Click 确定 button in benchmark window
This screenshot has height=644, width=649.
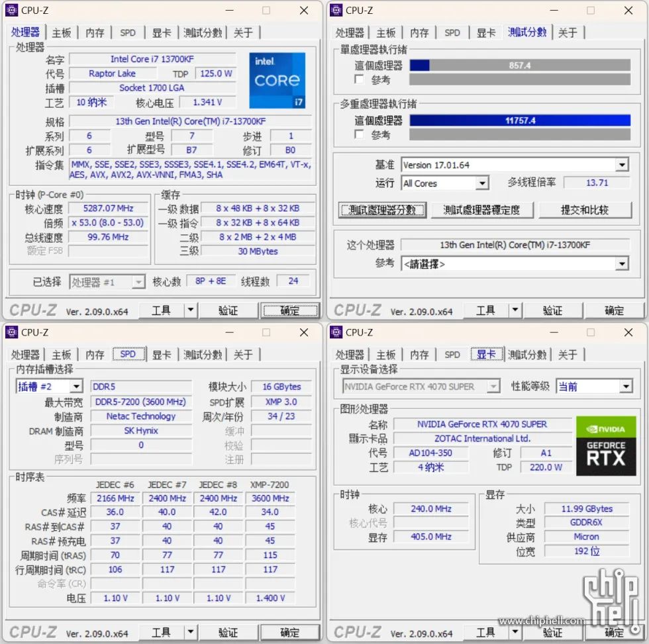[x=615, y=310]
